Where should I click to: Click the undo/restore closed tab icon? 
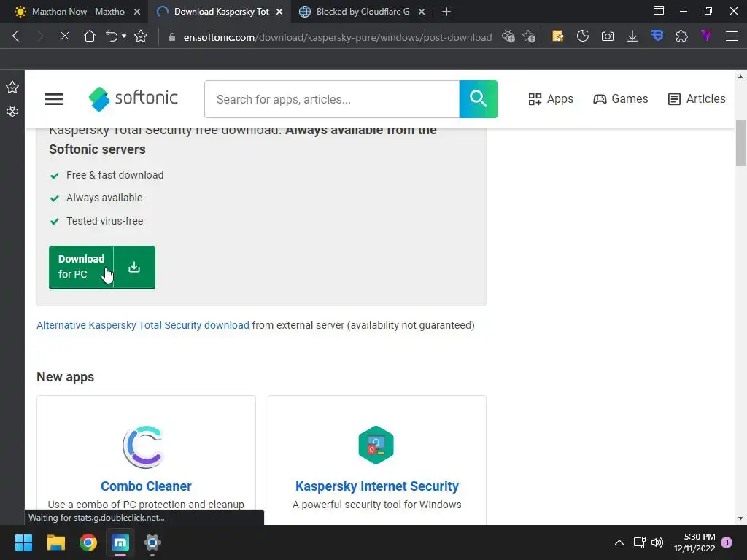(x=112, y=36)
